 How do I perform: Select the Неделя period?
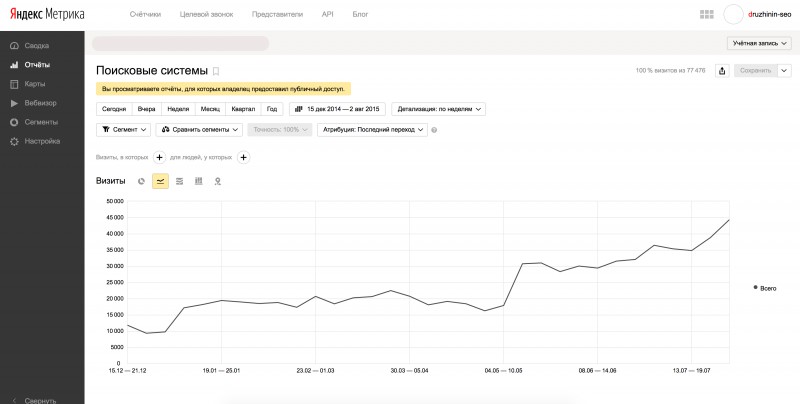(178, 109)
